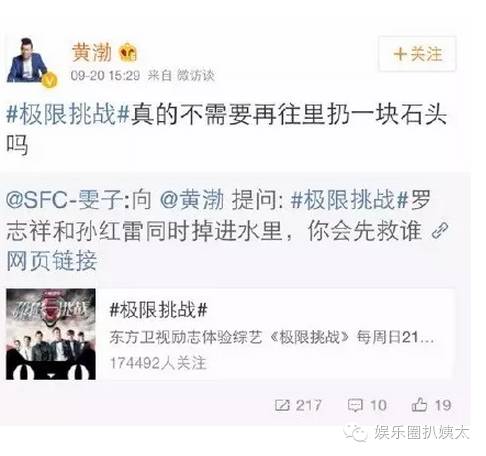486x456 pixels.
Task: Open #极限挑战# hashtag in main post
Action: point(68,114)
